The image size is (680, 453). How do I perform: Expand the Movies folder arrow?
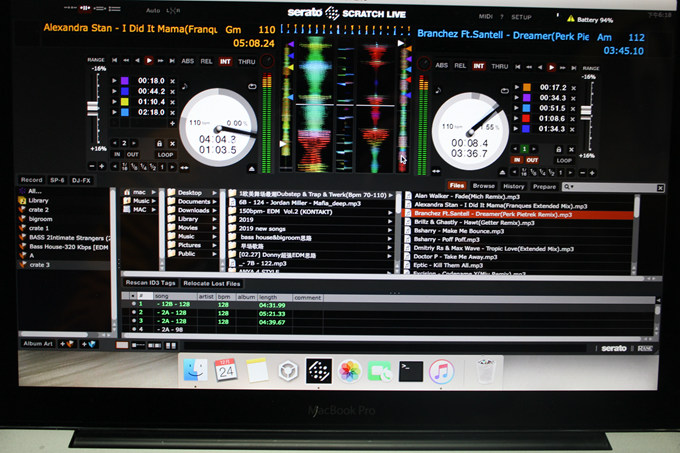(x=214, y=228)
